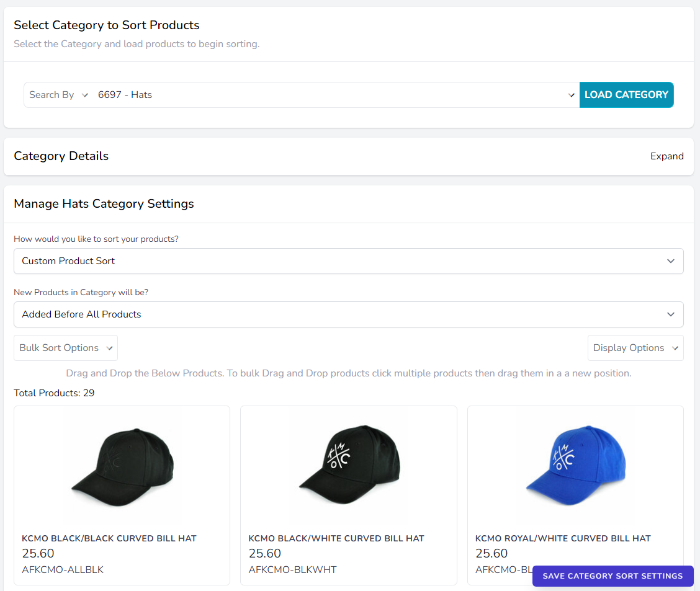Select the black/white curved bill hat image
Image resolution: width=700 pixels, height=591 pixels.
click(x=349, y=465)
